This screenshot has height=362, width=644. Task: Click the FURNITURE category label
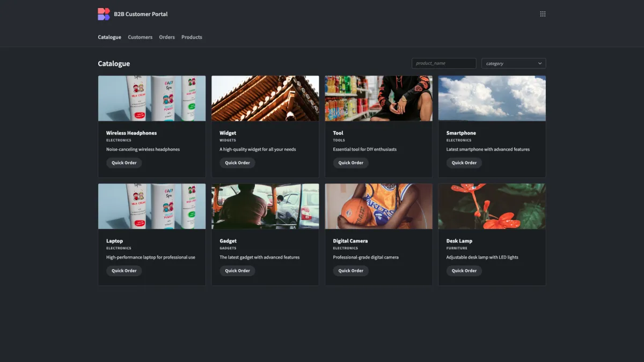(x=457, y=248)
